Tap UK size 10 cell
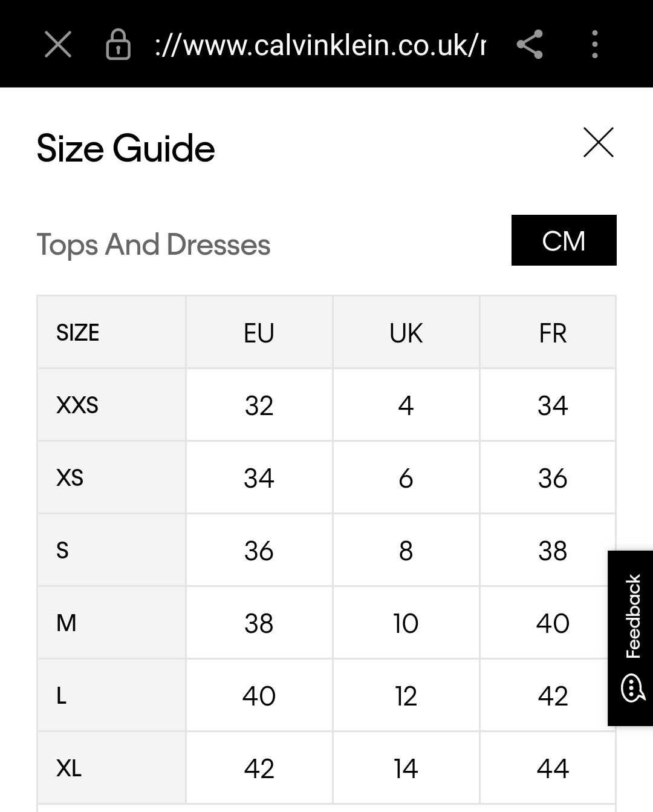The image size is (653, 812). (406, 623)
